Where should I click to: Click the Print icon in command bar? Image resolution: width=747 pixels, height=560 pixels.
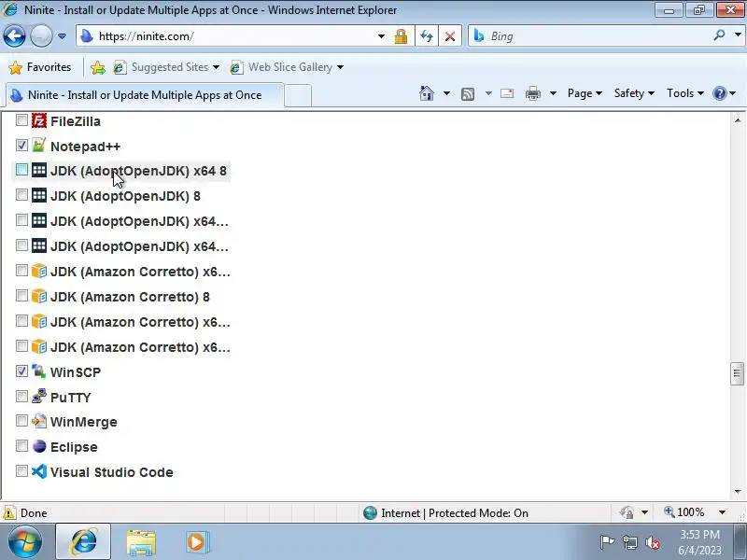(x=532, y=93)
